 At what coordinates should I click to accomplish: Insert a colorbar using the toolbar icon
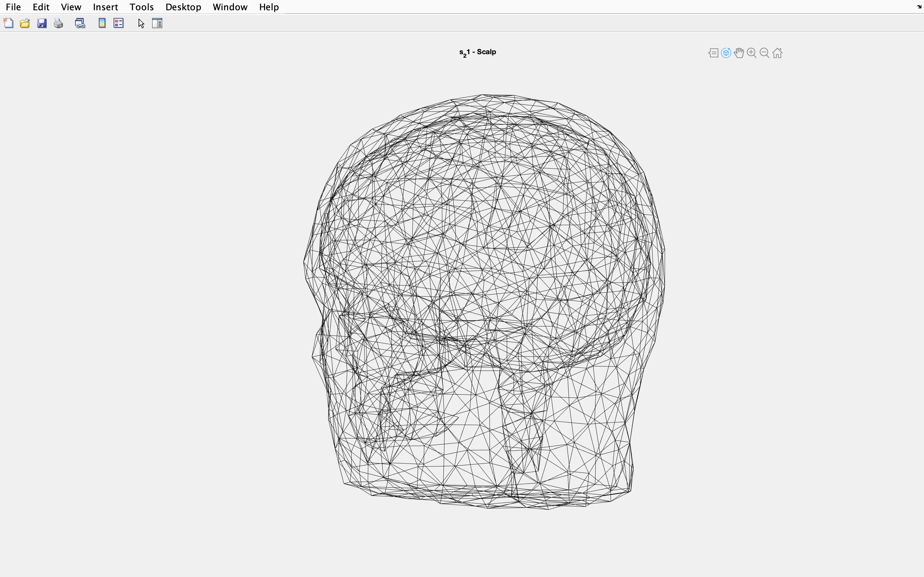point(102,23)
